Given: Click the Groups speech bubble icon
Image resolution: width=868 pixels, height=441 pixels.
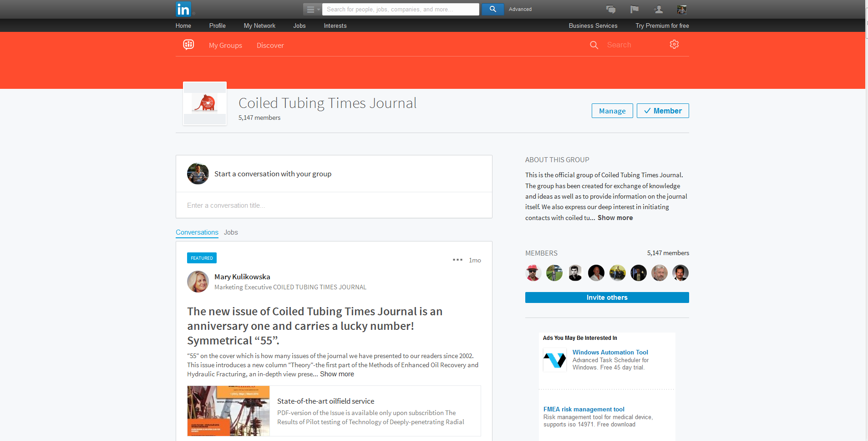Looking at the screenshot, I should [x=188, y=45].
